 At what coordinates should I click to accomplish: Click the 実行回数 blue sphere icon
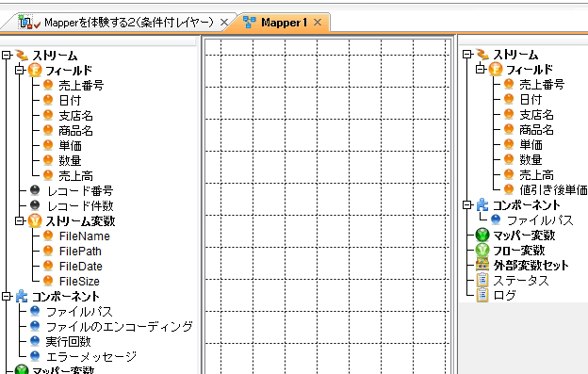click(35, 341)
